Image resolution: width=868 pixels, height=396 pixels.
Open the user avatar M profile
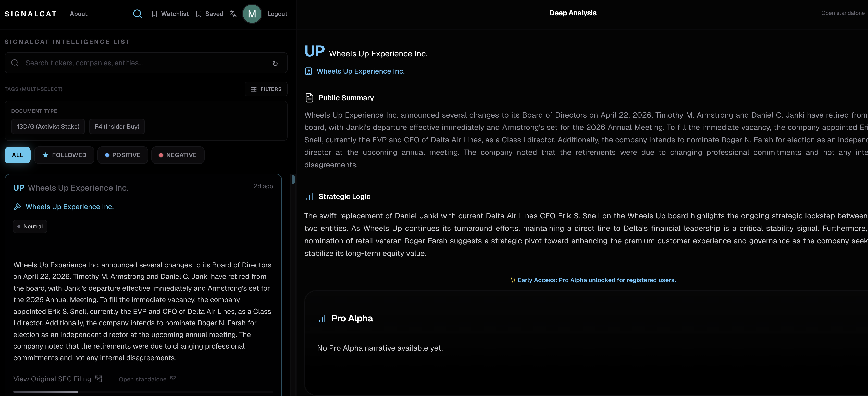[x=252, y=14]
